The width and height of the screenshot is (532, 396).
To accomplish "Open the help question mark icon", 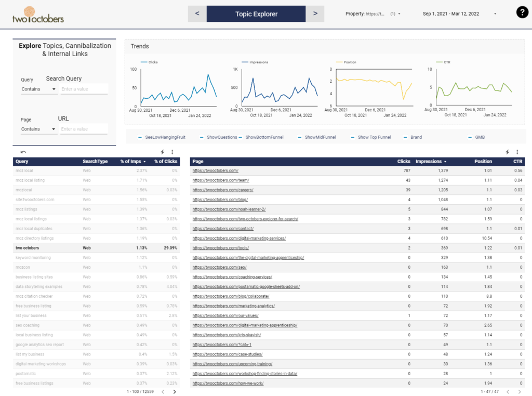I will [522, 12].
